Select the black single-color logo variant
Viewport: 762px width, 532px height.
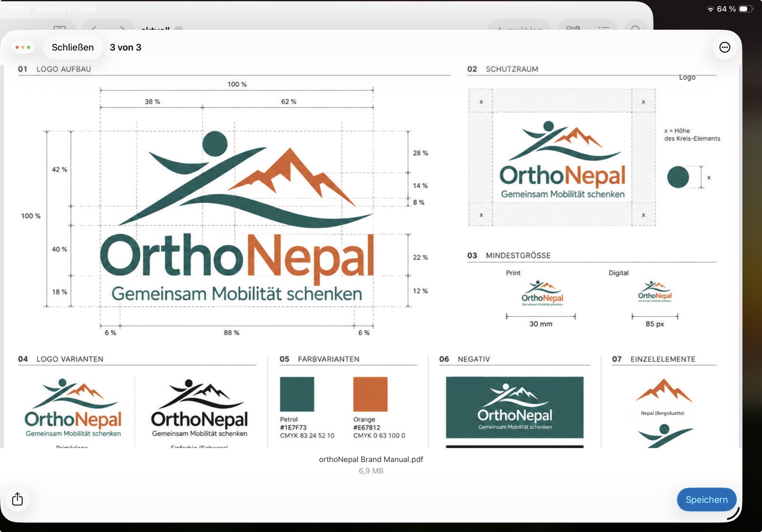click(x=199, y=408)
